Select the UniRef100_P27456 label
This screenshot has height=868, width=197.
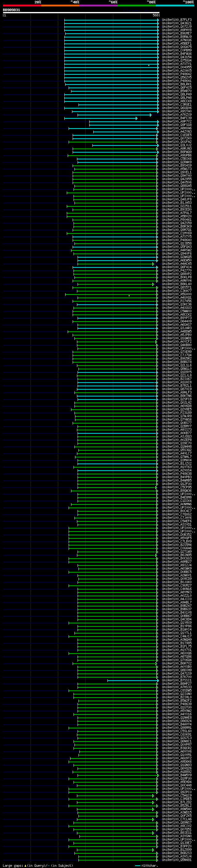(176, 301)
